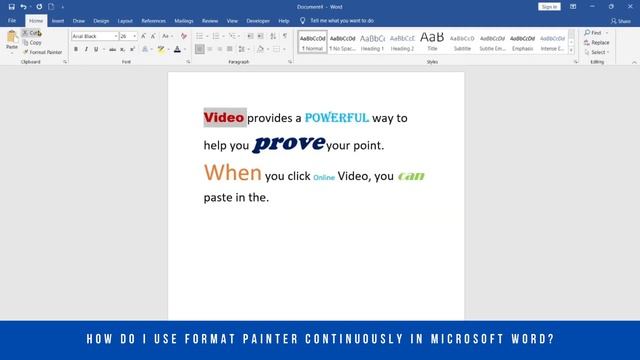Justify the paragraph text

click(x=230, y=49)
